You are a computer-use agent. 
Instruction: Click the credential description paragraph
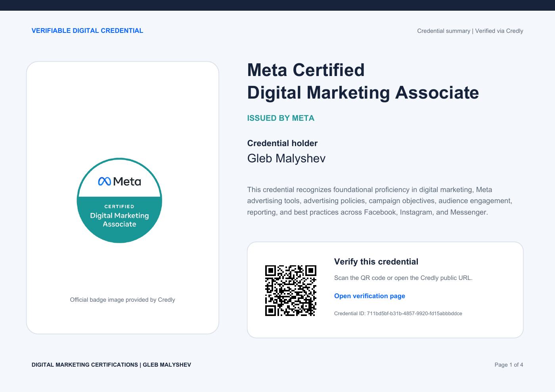[x=380, y=201]
